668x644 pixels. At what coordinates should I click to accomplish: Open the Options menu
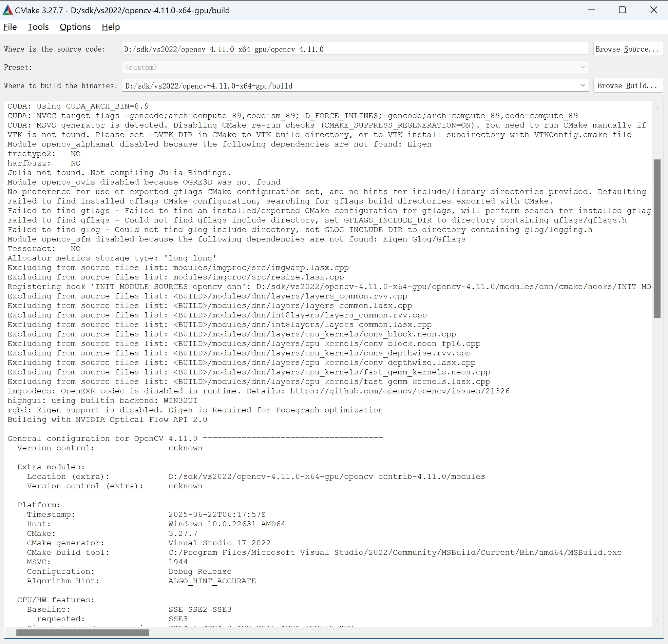click(x=75, y=27)
